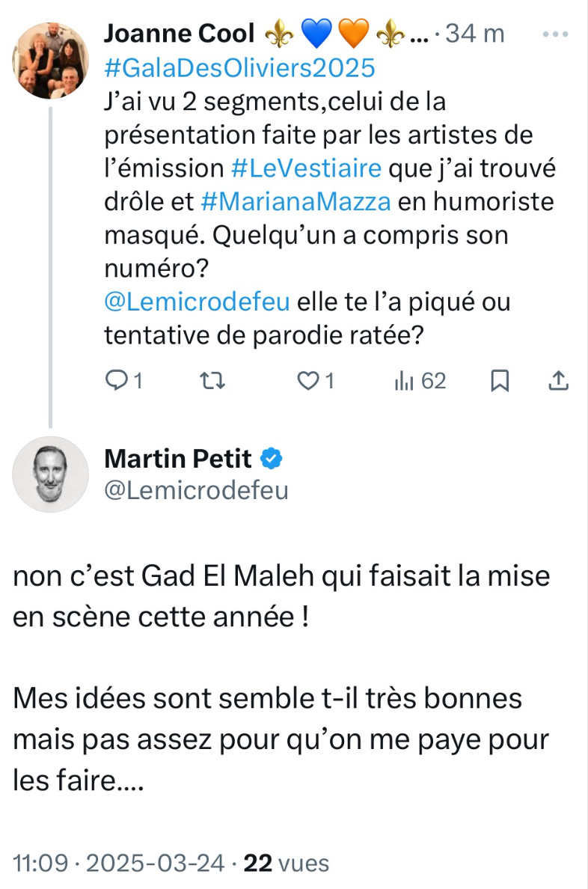This screenshot has height=889, width=588.
Task: Click the 34 m timestamp on the tweet
Action: tap(474, 34)
